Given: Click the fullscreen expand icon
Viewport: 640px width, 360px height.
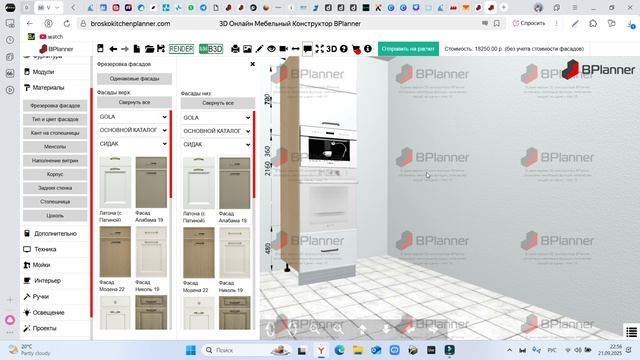Looking at the screenshot, I should click(x=320, y=49).
